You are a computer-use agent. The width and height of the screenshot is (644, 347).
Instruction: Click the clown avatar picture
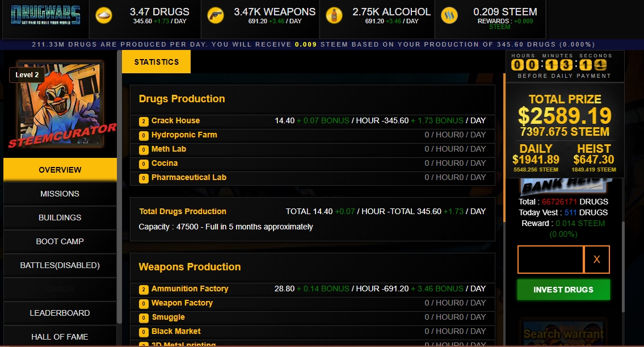coord(60,104)
